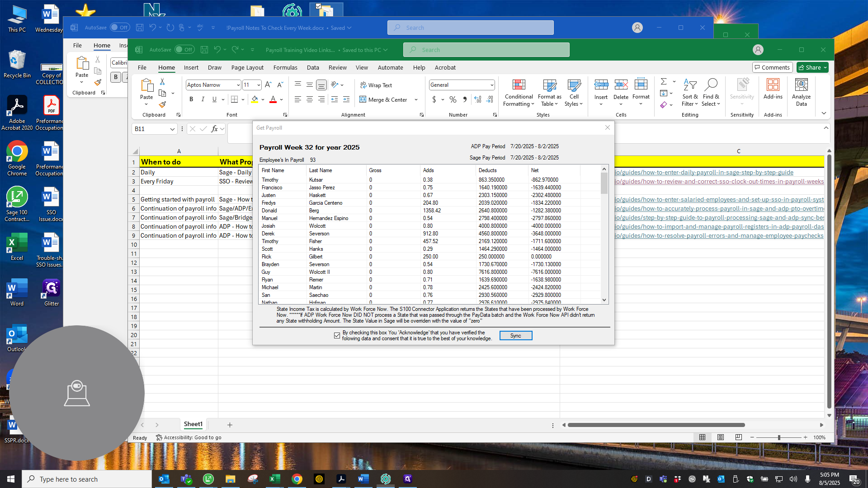Click the Paste icon in Excel ribbon
Screen dimensions: 868x488
pos(146,86)
